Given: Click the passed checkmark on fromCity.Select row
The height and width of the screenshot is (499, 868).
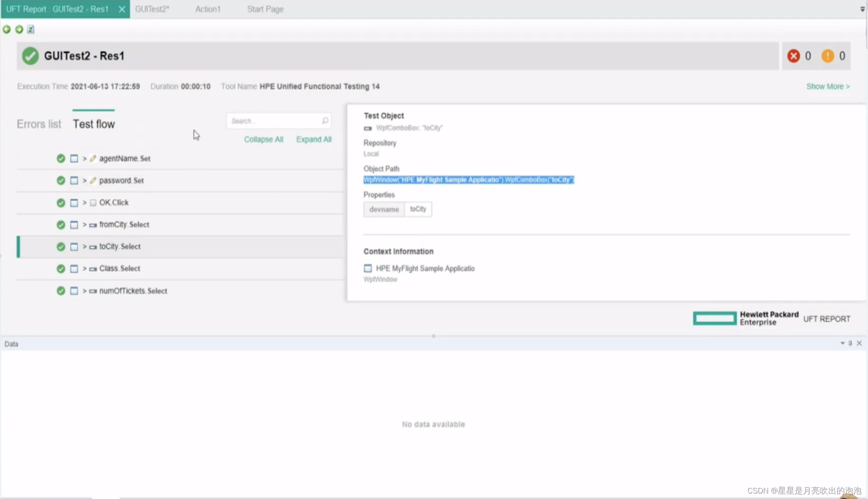Looking at the screenshot, I should pos(61,225).
